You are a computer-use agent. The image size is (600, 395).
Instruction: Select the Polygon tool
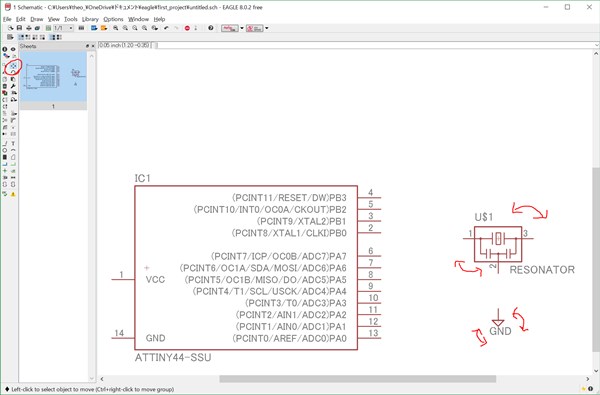pos(13,157)
